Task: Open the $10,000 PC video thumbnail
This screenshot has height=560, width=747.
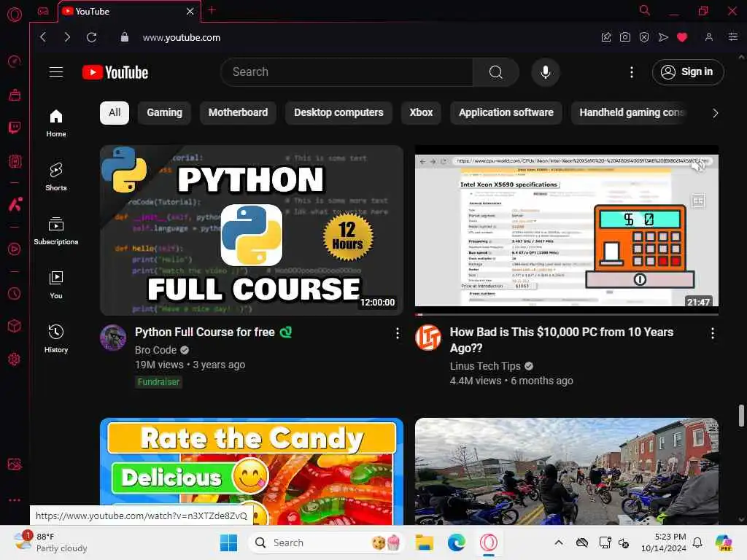Action: point(566,230)
